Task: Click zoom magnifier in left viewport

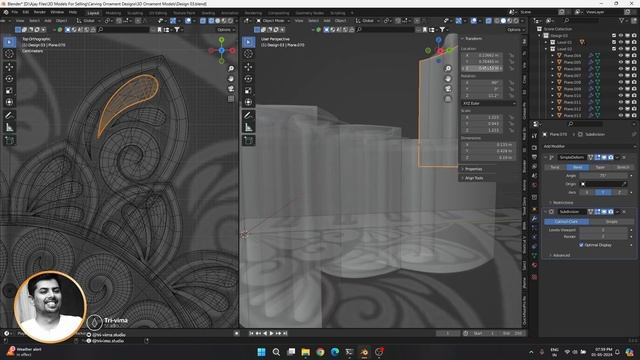Action: pyautogui.click(x=231, y=69)
